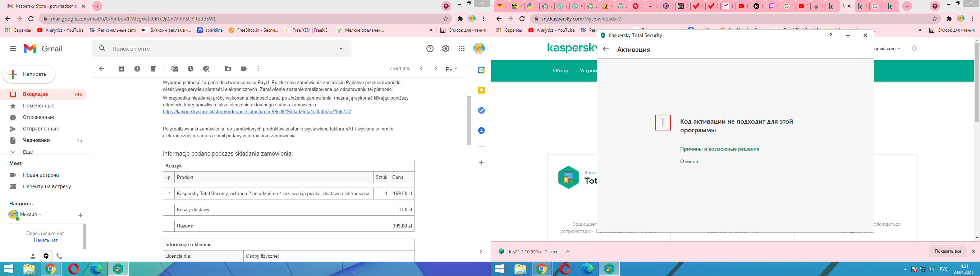Image resolution: width=980 pixels, height=276 pixels.
Task: Expand Gmail search options dropdown
Action: coord(341,49)
